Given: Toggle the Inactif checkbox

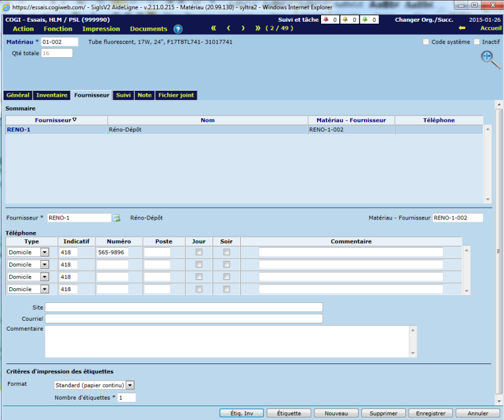Looking at the screenshot, I should click(477, 42).
